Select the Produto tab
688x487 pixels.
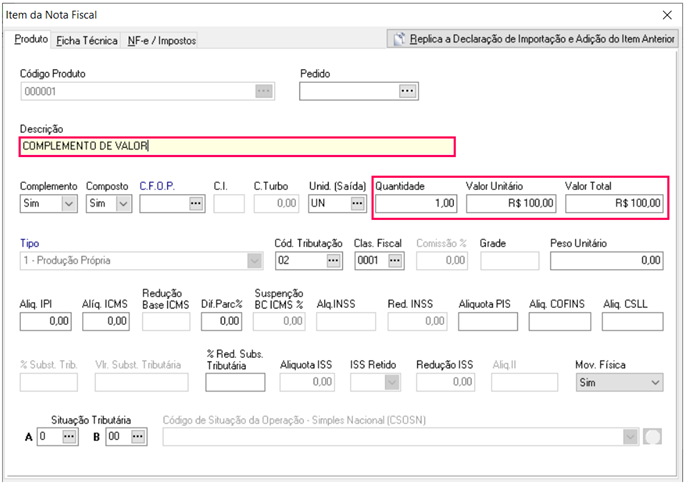coord(31,40)
